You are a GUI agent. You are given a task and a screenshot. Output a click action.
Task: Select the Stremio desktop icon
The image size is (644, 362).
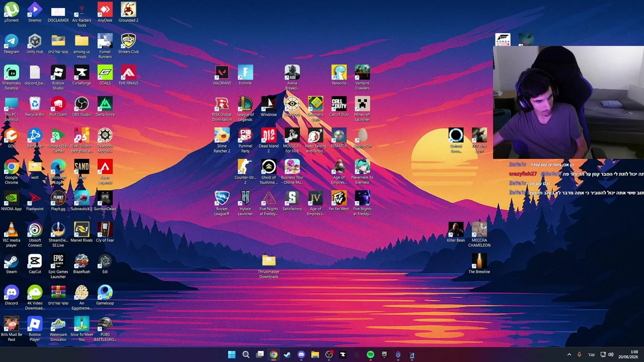(35, 13)
